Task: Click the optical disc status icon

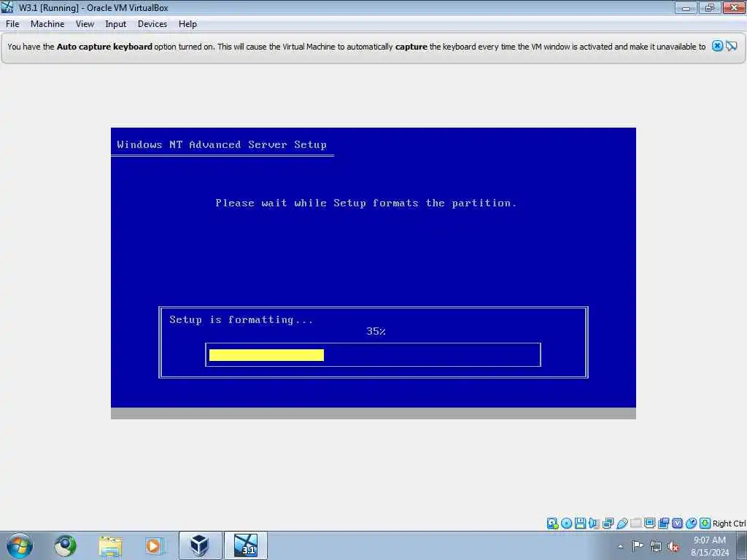Action: pyautogui.click(x=566, y=524)
